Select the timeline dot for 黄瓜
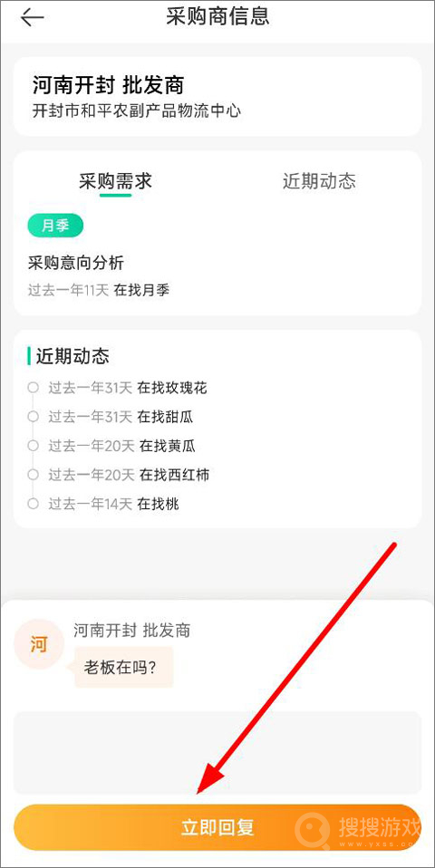The width and height of the screenshot is (435, 868). pyautogui.click(x=33, y=446)
